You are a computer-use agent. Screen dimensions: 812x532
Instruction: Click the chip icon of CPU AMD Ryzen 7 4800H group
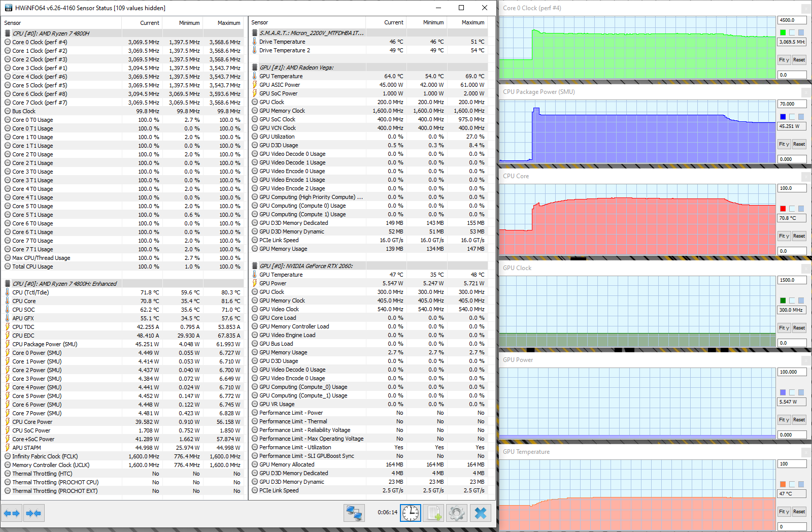pyautogui.click(x=8, y=34)
